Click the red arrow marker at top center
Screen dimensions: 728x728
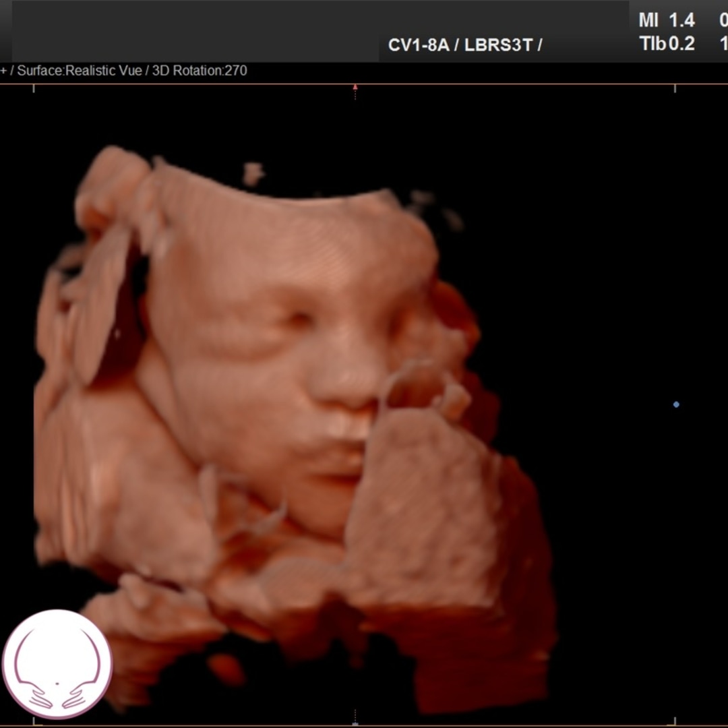pos(355,88)
